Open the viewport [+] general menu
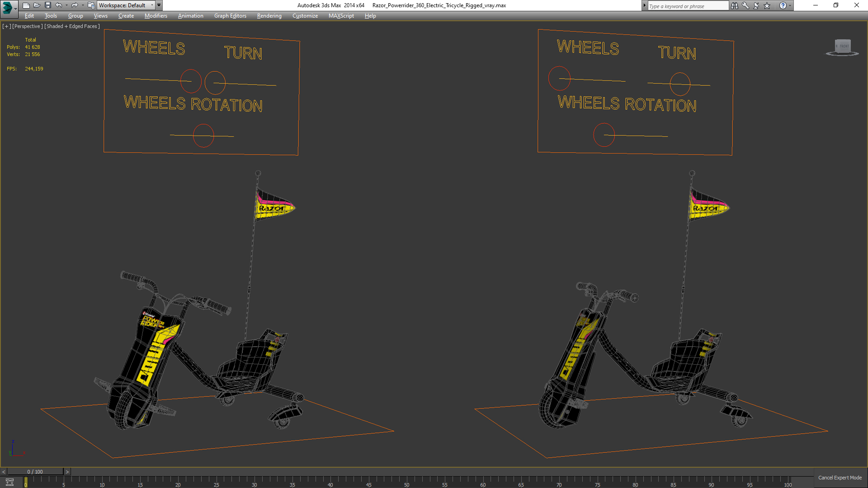The height and width of the screenshot is (488, 868). [x=7, y=26]
